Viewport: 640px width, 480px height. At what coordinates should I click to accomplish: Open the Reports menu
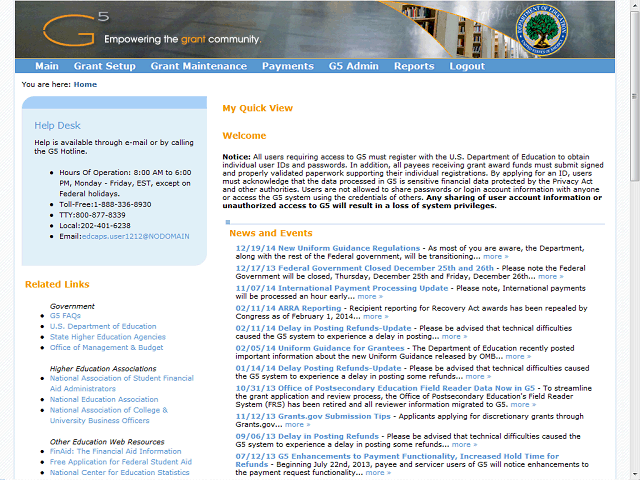(414, 66)
